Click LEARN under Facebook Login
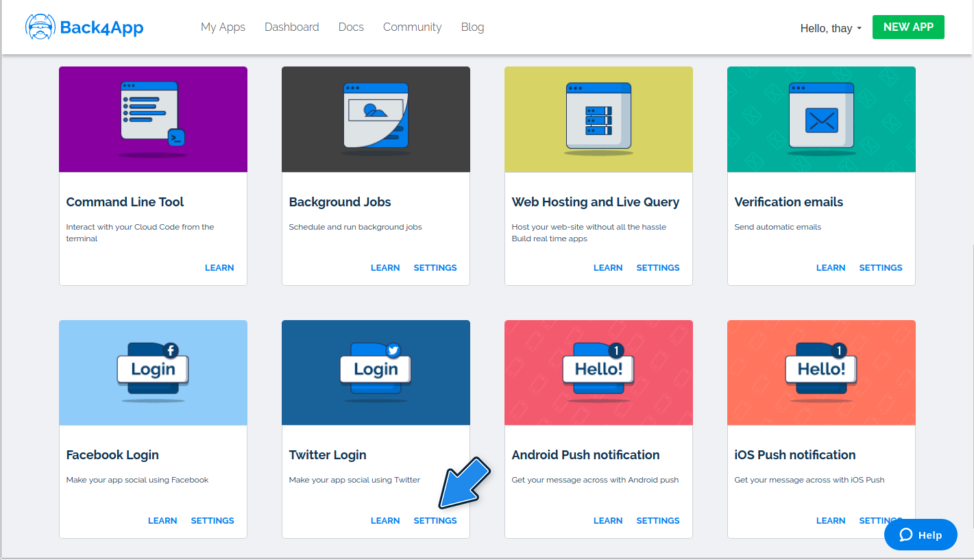Screen dimensions: 974x560 pyautogui.click(x=162, y=520)
